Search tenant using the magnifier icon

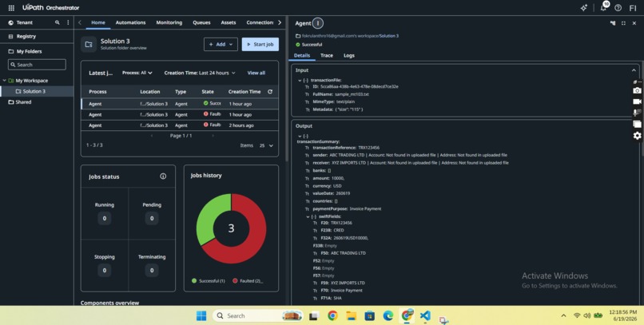coord(58,22)
